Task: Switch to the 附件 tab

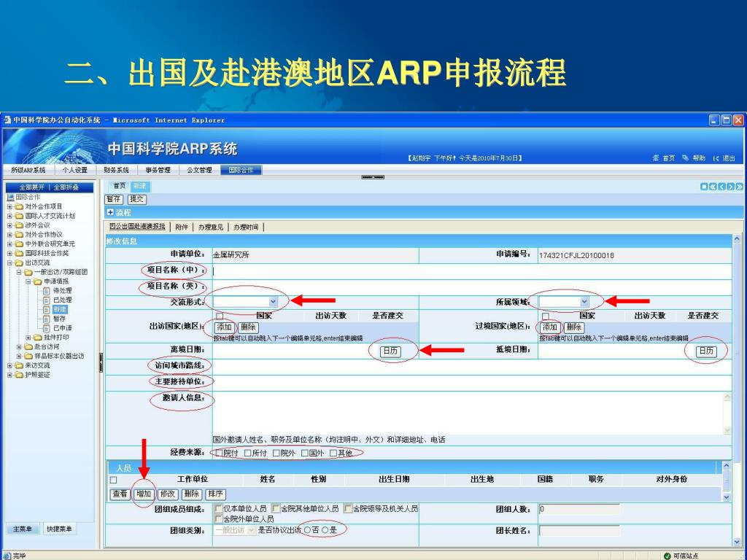Action: click(x=182, y=227)
